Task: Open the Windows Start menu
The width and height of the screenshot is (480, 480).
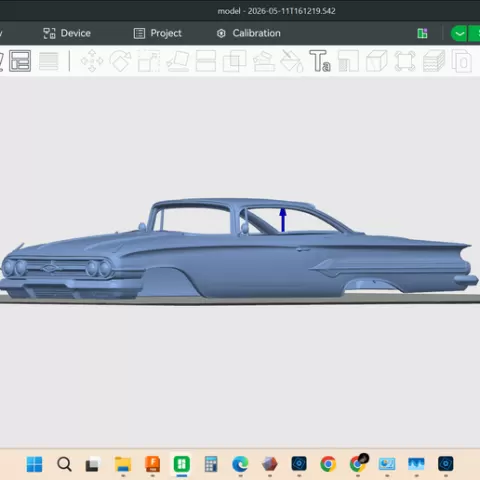Action: tap(34, 464)
